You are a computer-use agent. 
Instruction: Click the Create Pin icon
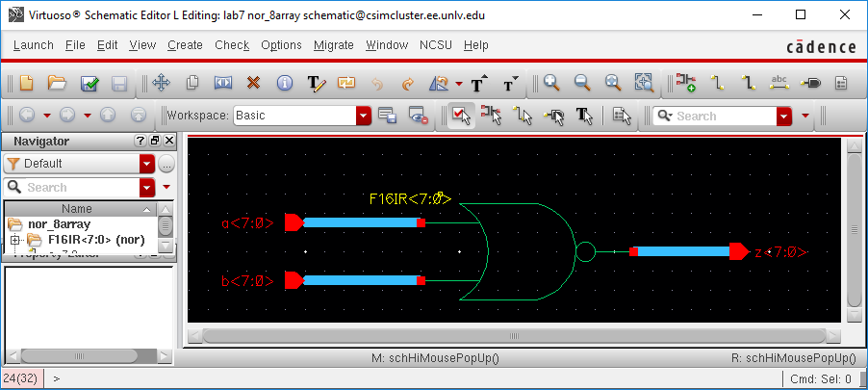pyautogui.click(x=810, y=84)
